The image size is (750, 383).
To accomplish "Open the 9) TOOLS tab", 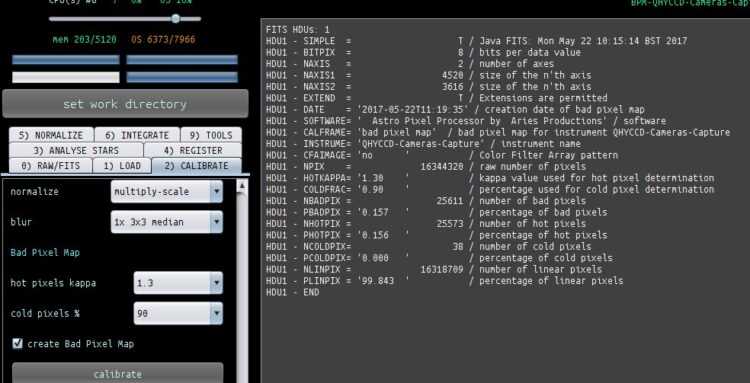I will (x=211, y=135).
